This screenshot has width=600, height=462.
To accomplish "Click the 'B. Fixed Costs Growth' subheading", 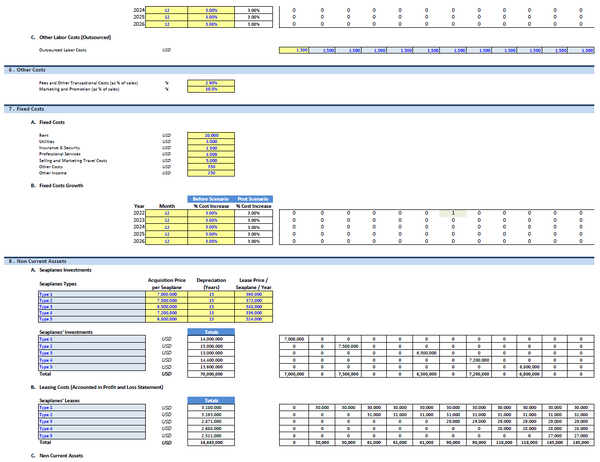I will (57, 186).
